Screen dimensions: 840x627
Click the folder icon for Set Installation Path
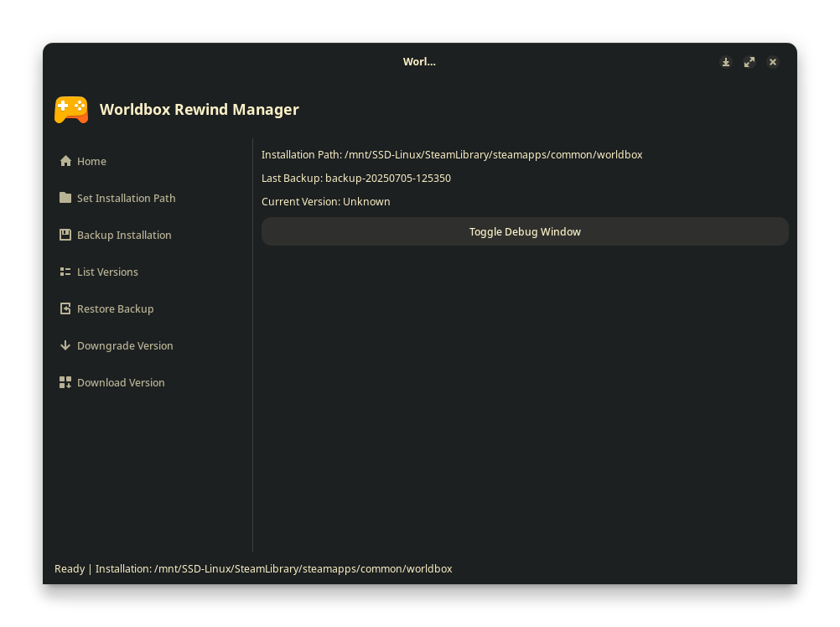tap(65, 198)
